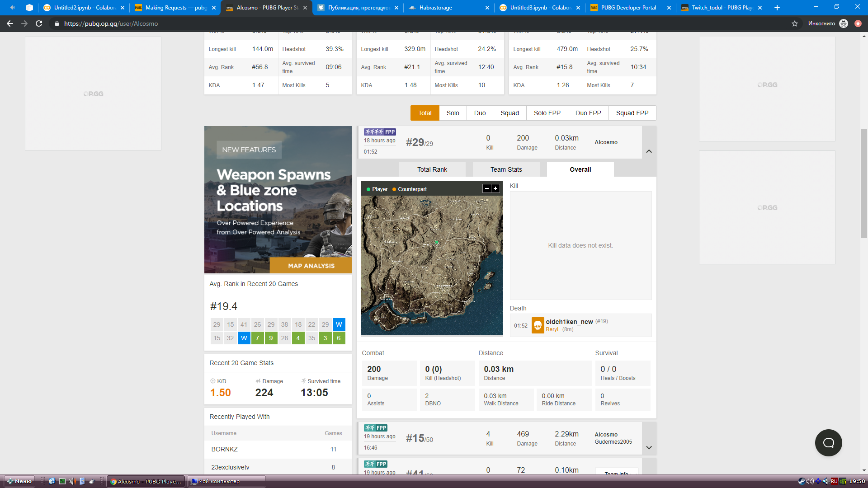The height and width of the screenshot is (488, 868).
Task: Select the Duo FPP mode filter
Action: [x=588, y=113]
